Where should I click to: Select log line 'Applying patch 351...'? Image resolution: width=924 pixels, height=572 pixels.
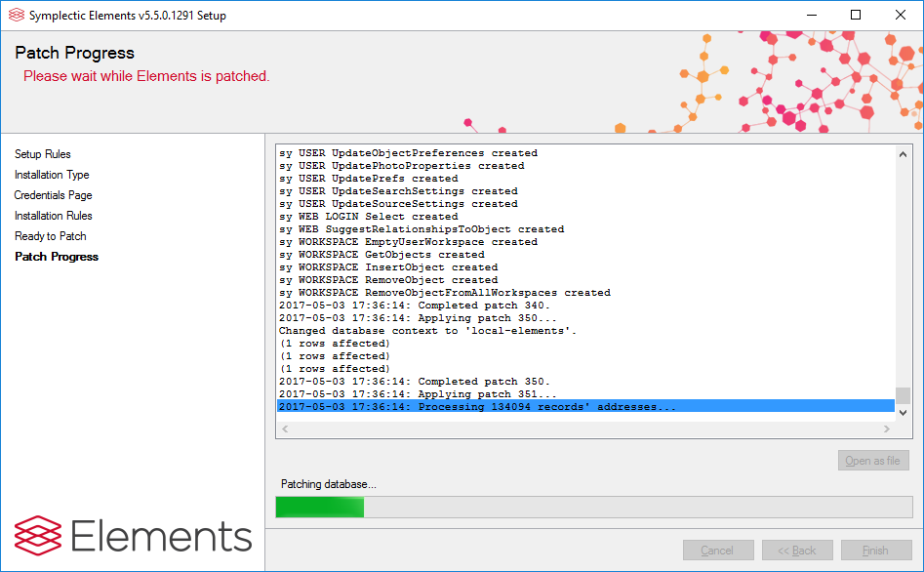click(418, 394)
